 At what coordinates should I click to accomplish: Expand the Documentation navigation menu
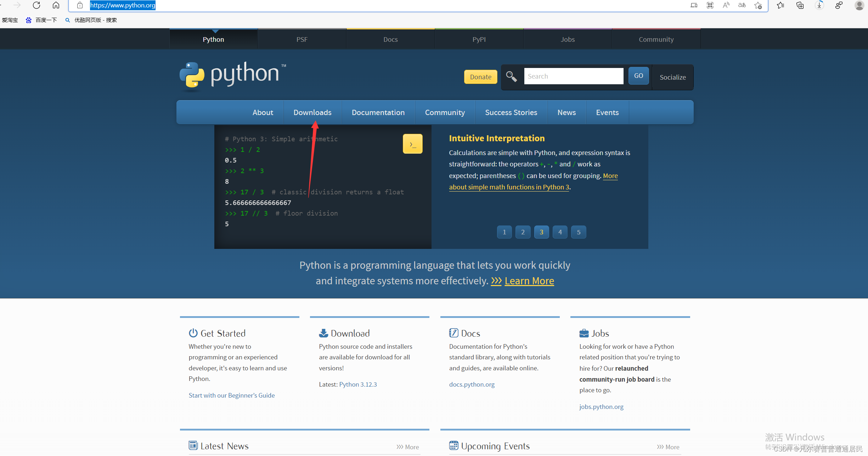(x=378, y=113)
